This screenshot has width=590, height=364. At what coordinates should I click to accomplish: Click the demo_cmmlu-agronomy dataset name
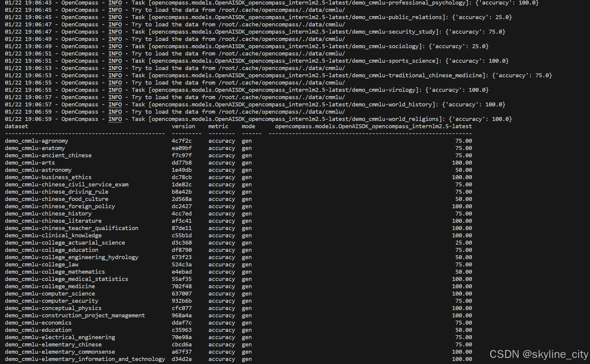coord(36,141)
